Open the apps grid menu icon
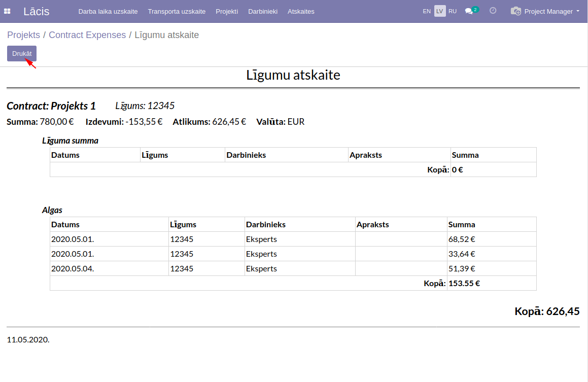This screenshot has height=382, width=588. click(x=7, y=11)
